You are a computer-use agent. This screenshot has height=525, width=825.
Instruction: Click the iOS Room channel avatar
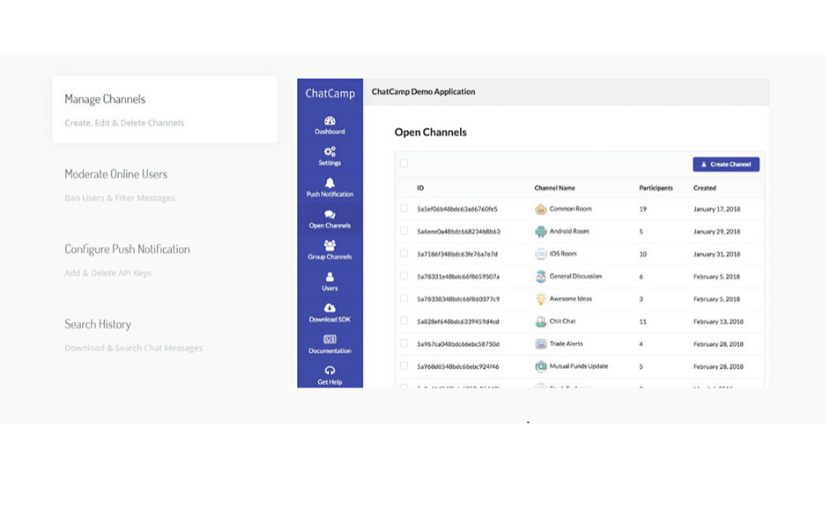tap(540, 254)
